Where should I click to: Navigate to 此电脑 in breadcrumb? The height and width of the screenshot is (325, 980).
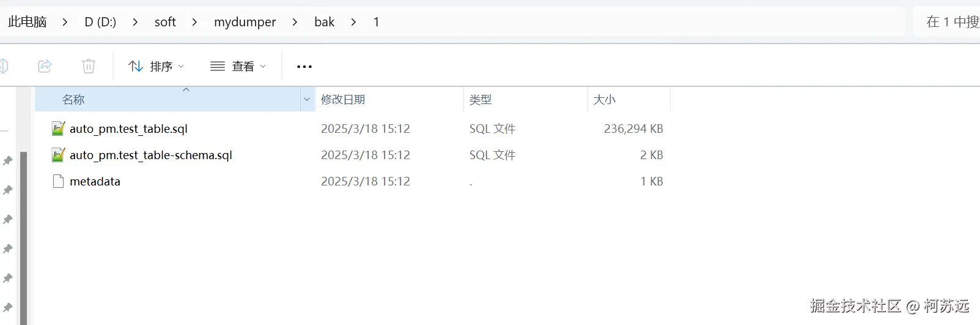(x=28, y=22)
